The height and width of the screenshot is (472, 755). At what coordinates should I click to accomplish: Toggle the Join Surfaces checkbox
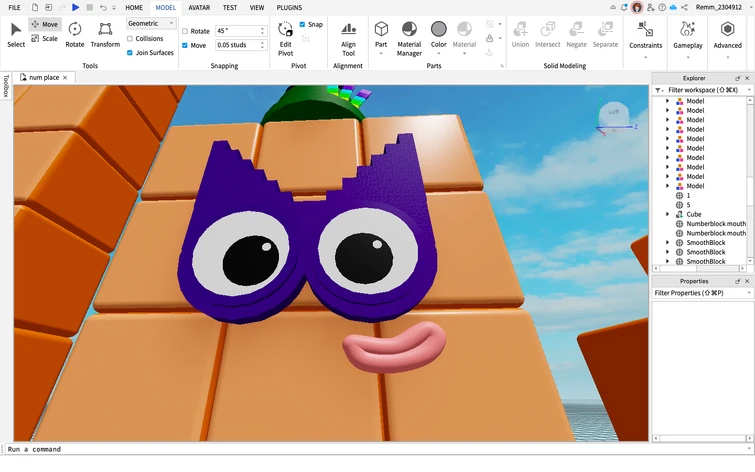tap(130, 52)
